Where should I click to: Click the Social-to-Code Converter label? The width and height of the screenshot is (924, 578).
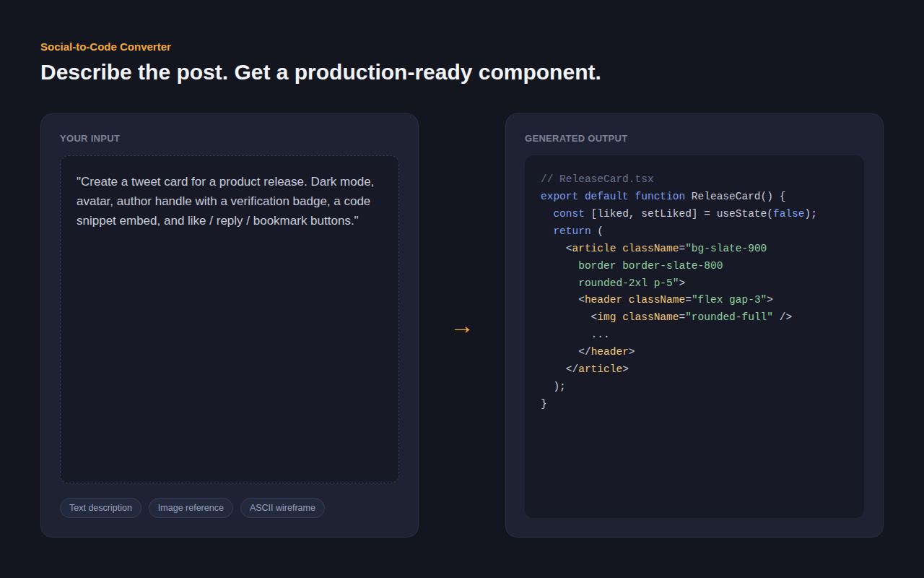coord(105,47)
